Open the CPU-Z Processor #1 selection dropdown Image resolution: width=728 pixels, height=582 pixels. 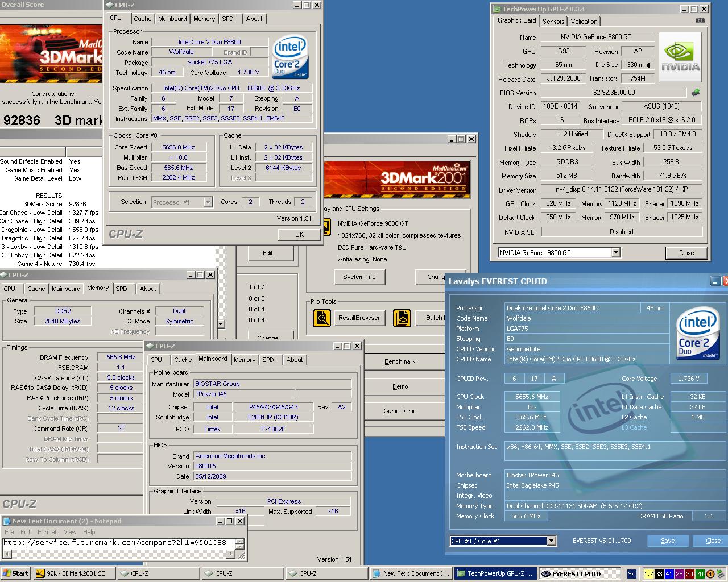208,202
